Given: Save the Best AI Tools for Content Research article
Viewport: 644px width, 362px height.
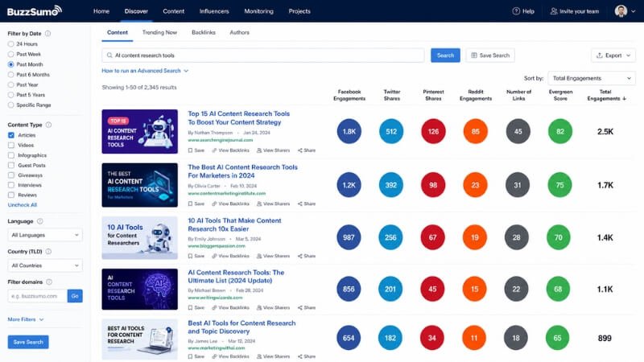Looking at the screenshot, I should tap(196, 356).
